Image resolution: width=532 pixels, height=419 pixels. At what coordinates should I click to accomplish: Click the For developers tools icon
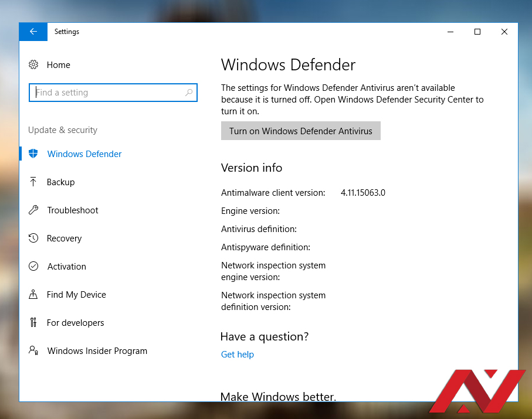pyautogui.click(x=33, y=322)
